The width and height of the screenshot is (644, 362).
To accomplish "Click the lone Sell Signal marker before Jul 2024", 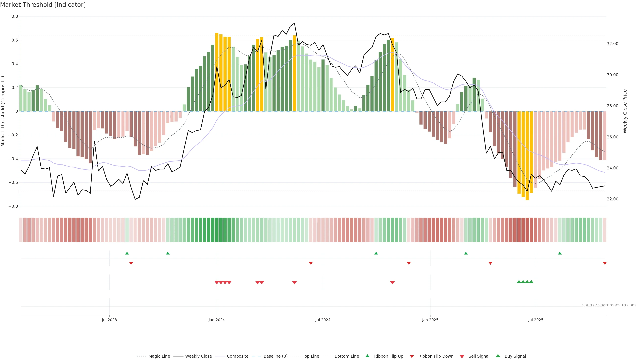I will [x=294, y=283].
